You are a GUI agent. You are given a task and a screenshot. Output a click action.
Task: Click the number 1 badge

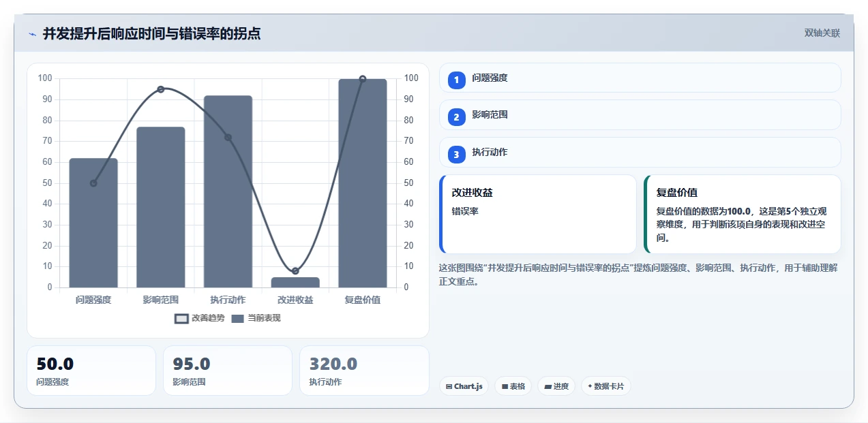[x=456, y=80]
